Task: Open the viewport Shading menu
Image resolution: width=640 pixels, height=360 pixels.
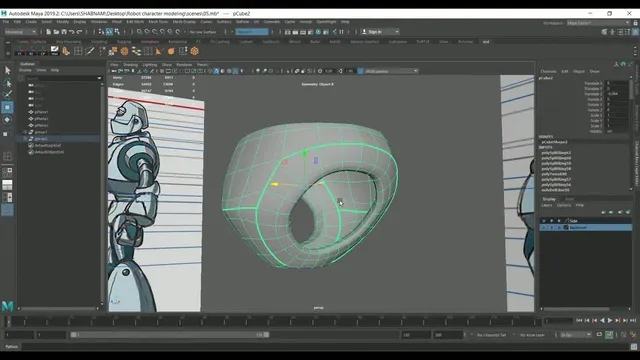Action: (x=130, y=64)
